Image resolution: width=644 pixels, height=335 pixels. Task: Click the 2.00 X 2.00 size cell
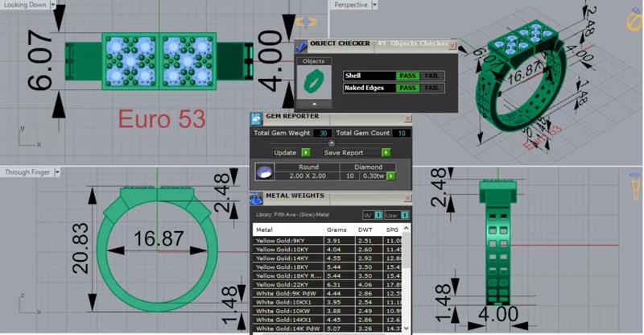pos(308,176)
